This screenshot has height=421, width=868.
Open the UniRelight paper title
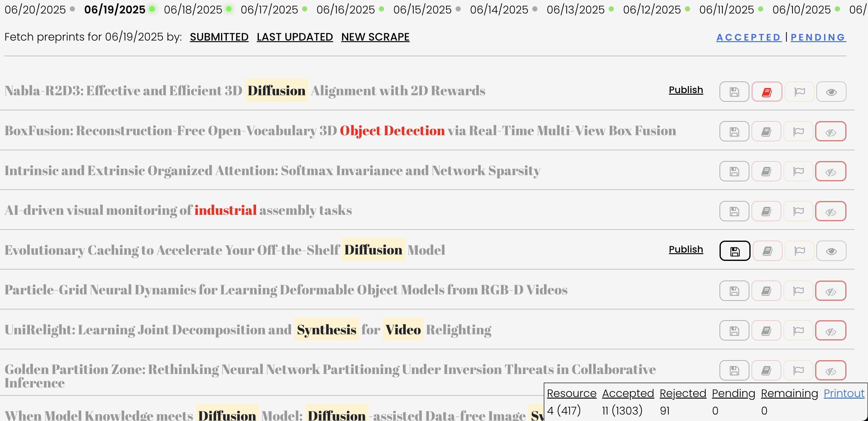(248, 329)
